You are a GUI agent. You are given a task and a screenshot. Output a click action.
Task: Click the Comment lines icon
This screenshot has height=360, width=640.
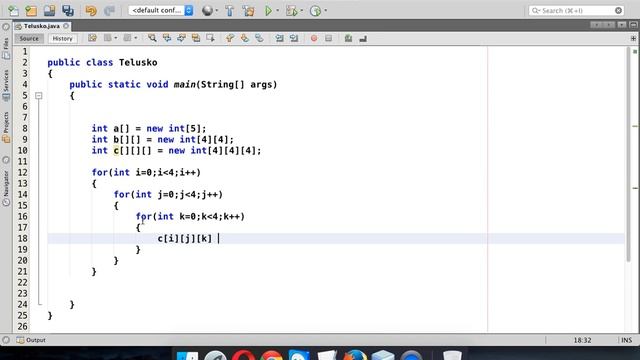click(x=348, y=38)
